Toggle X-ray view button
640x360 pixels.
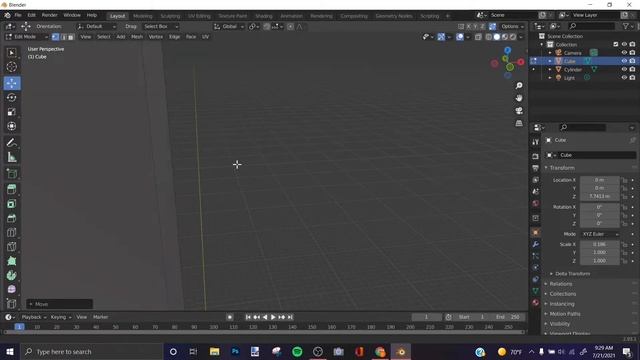tap(478, 37)
